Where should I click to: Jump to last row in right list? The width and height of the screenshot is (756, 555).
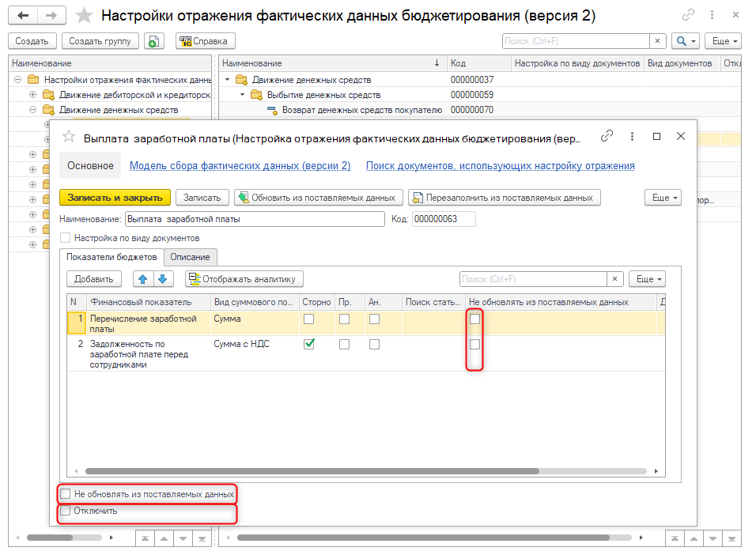tap(731, 538)
